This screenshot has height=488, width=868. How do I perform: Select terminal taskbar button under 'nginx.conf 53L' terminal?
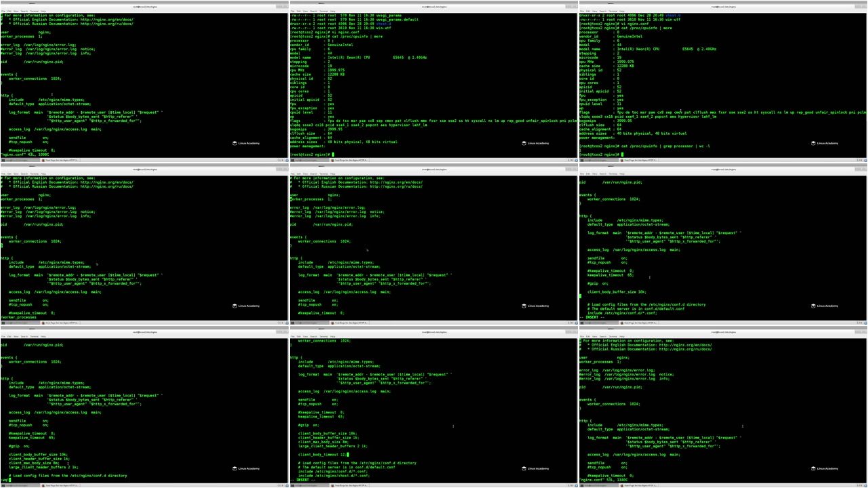[x=598, y=485]
